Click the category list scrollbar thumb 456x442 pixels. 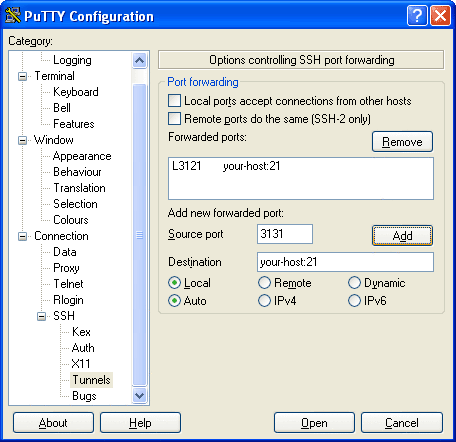139,235
